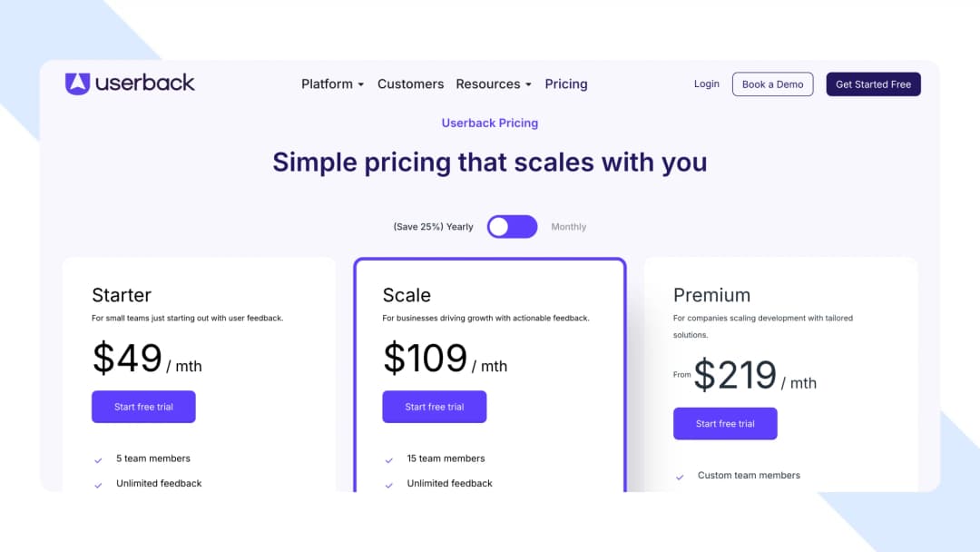Click the checkmark beside Unlimited feedback in Starter
Image resolution: width=980 pixels, height=552 pixels.
pos(99,484)
